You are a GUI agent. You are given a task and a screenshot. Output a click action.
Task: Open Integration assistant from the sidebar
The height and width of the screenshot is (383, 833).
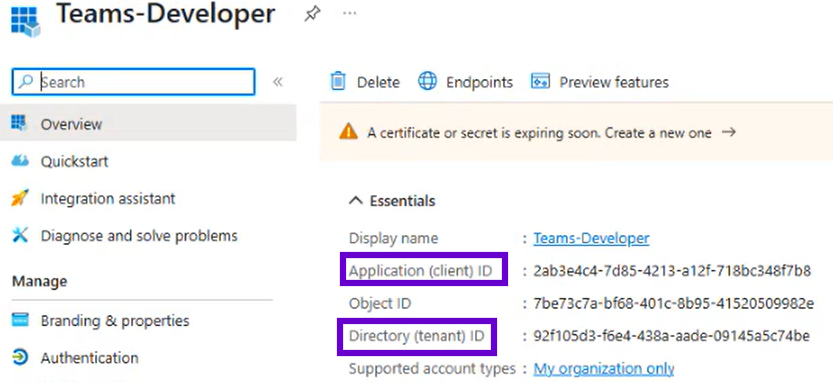108,199
